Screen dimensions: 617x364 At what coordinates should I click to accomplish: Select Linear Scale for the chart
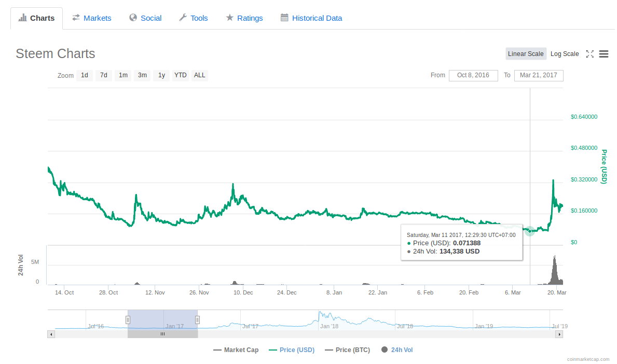click(x=526, y=54)
